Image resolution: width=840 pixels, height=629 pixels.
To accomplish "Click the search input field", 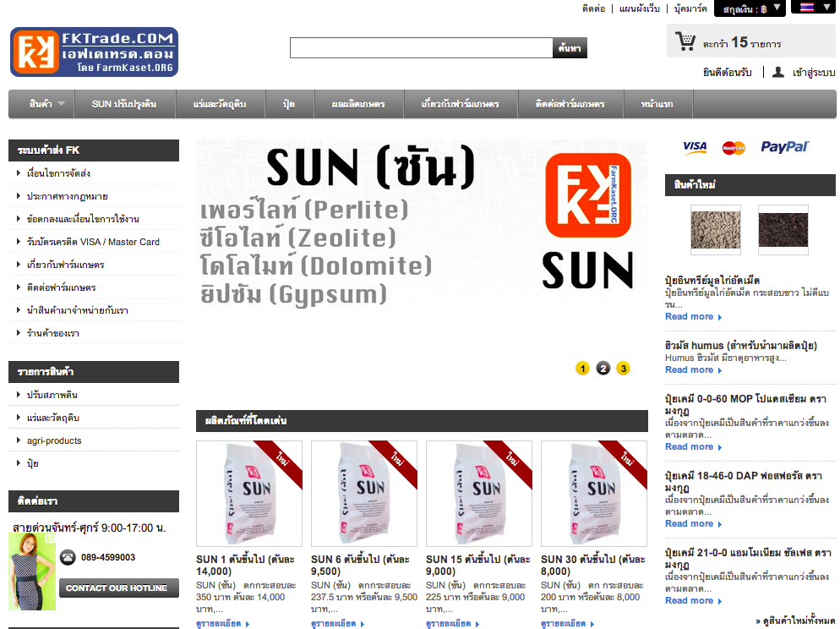I will [x=421, y=47].
